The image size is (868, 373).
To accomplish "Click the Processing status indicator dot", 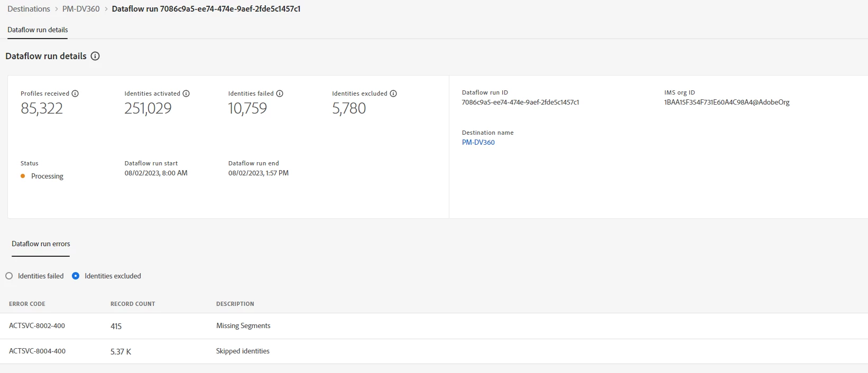I will (x=23, y=176).
